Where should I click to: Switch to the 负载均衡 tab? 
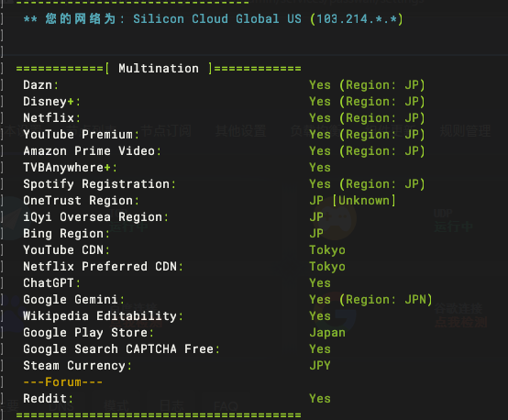click(315, 131)
